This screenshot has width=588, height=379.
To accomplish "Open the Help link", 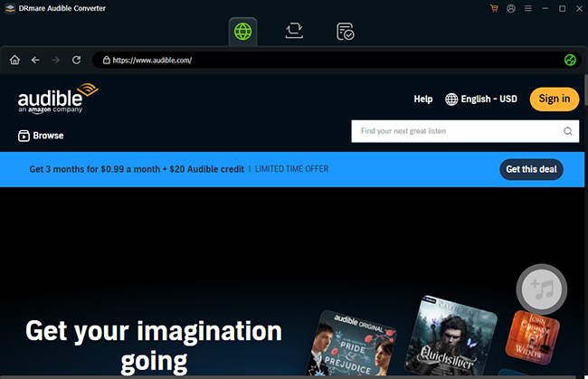I will [422, 99].
